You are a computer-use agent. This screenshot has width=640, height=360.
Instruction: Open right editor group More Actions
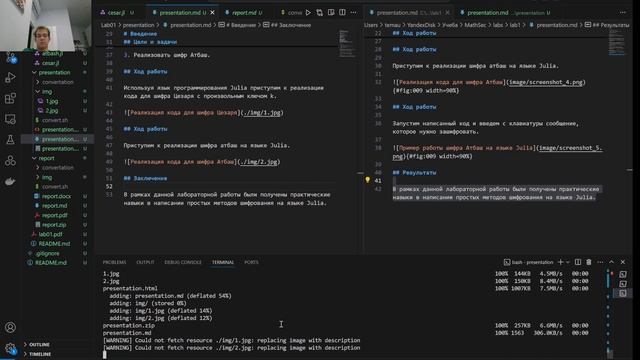622,13
